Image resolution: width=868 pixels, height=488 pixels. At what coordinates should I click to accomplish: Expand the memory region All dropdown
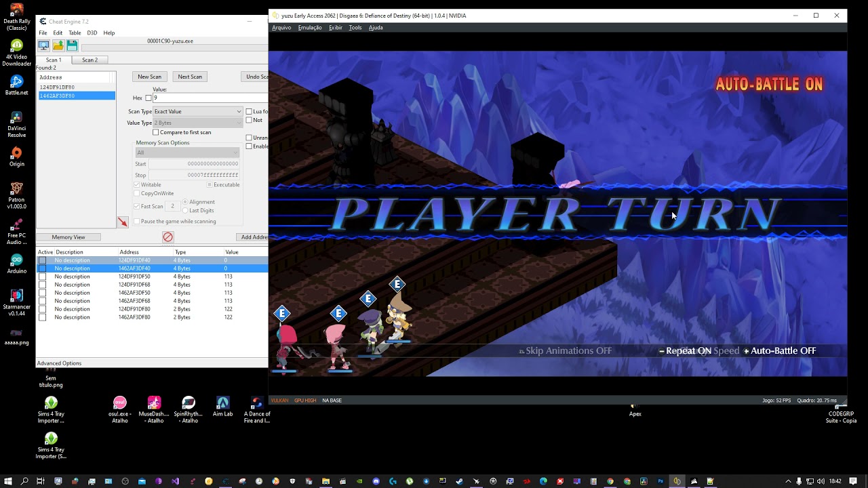tap(187, 152)
